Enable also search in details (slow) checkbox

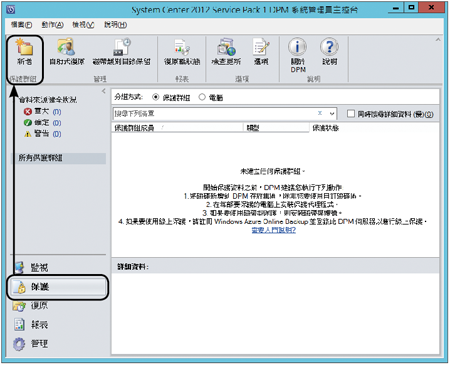(351, 114)
